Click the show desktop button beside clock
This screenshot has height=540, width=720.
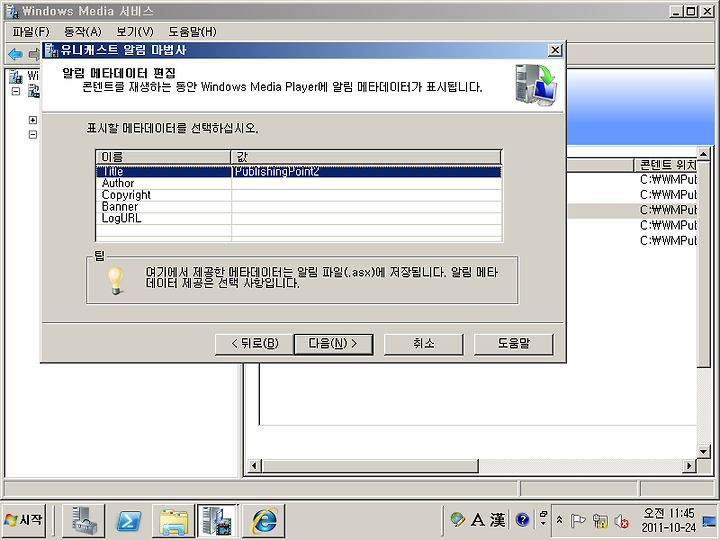pyautogui.click(x=710, y=520)
